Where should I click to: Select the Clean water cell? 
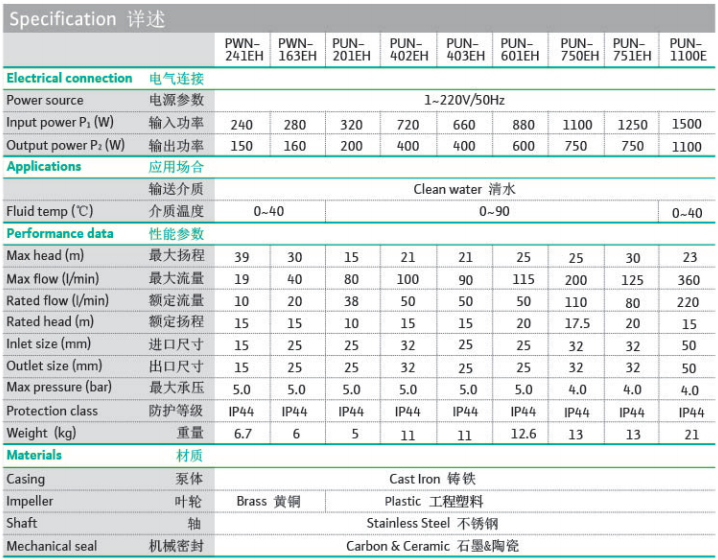pos(464,189)
